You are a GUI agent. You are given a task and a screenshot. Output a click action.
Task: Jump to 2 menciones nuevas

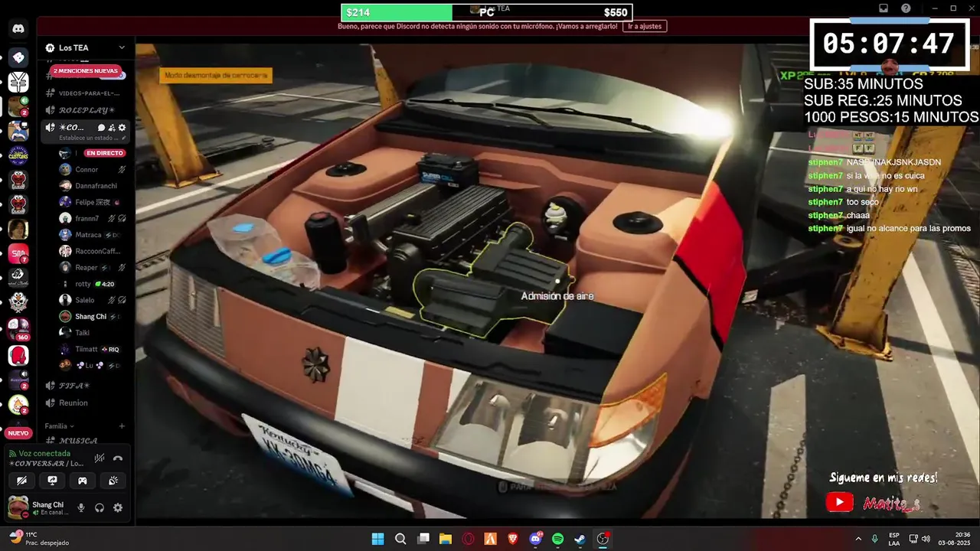(x=86, y=71)
